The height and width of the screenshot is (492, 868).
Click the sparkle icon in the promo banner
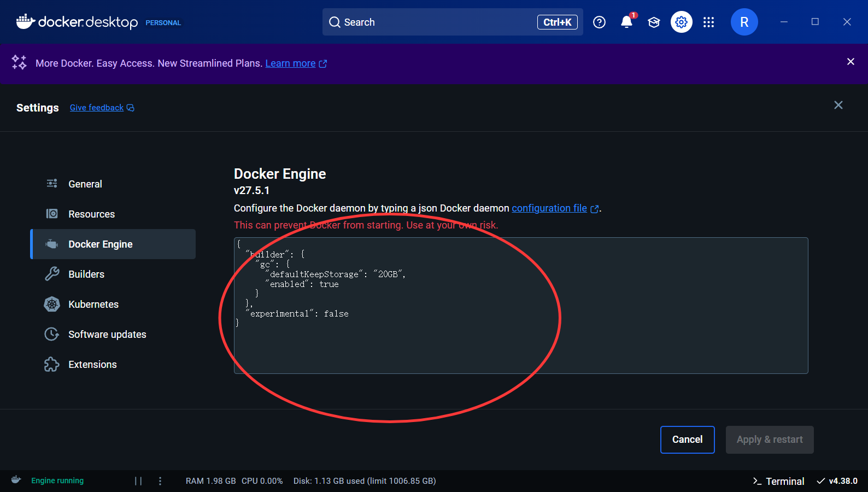click(19, 62)
